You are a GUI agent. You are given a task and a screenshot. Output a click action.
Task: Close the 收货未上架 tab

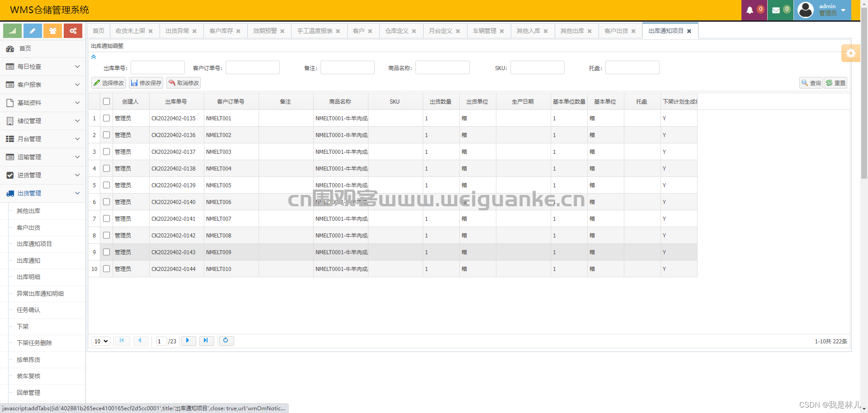coord(151,31)
